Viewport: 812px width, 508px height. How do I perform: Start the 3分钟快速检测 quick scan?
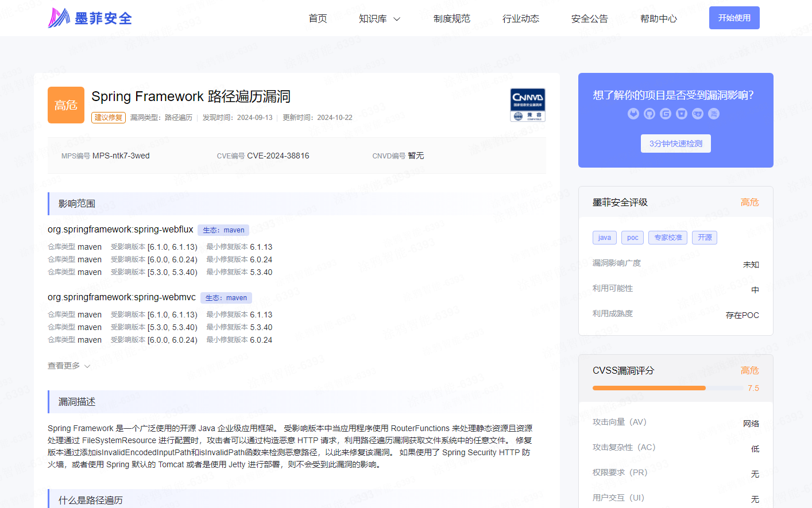(x=675, y=143)
